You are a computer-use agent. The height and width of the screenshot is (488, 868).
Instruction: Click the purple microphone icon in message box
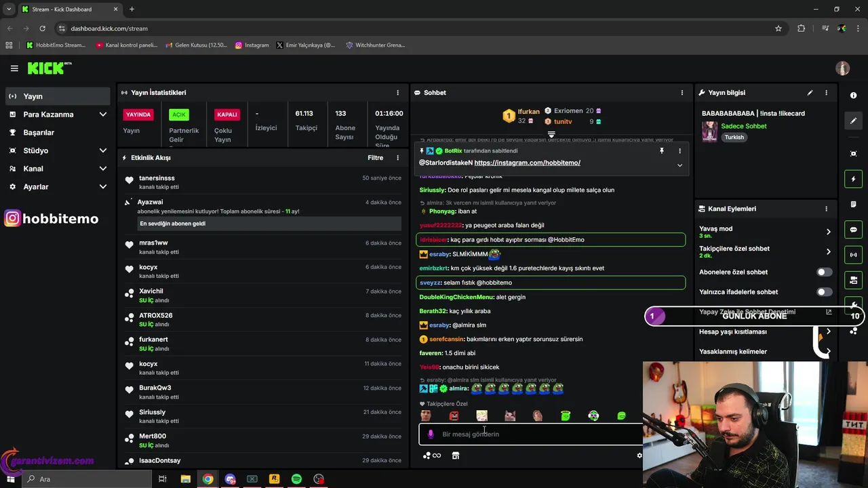click(431, 434)
